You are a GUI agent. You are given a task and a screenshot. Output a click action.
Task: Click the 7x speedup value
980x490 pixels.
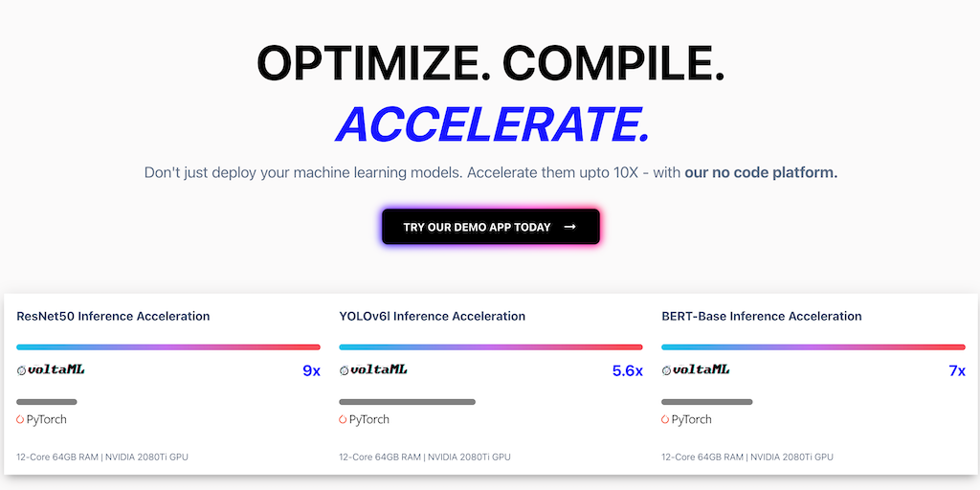coord(957,370)
